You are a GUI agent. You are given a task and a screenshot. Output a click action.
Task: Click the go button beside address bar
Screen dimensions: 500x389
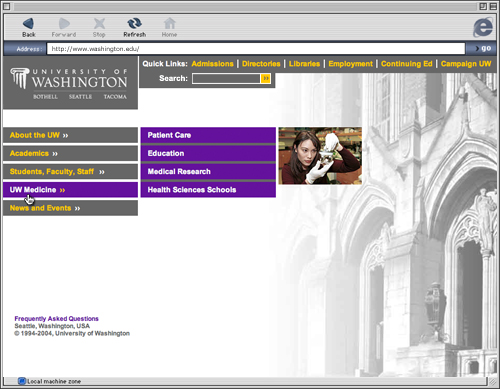pyautogui.click(x=483, y=48)
